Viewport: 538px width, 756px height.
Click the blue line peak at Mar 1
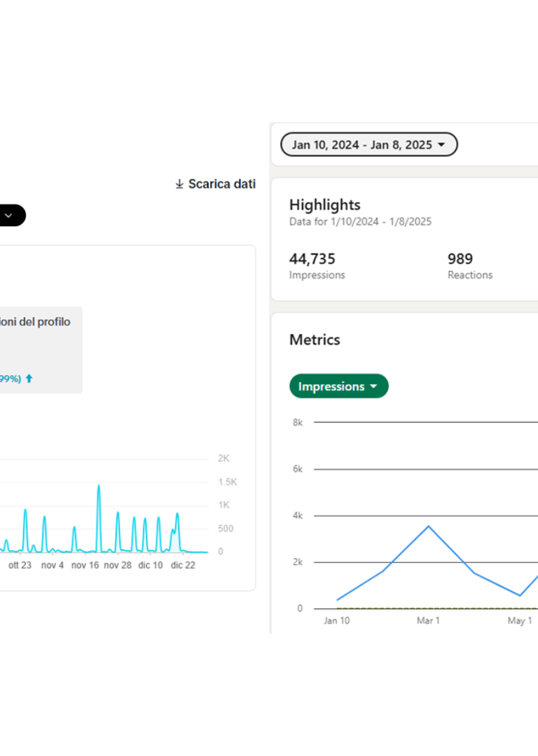(428, 526)
